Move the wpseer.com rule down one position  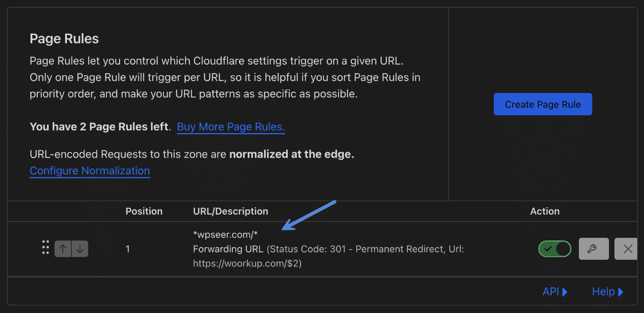point(80,249)
